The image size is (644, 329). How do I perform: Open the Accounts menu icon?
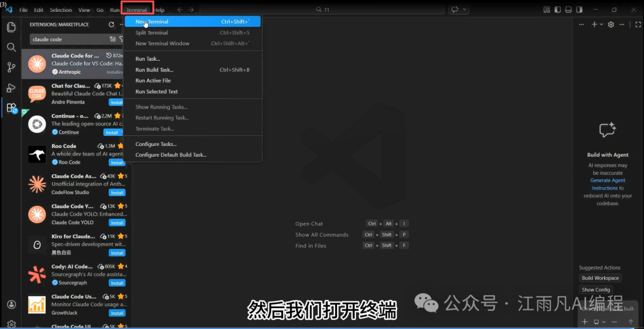[11, 305]
